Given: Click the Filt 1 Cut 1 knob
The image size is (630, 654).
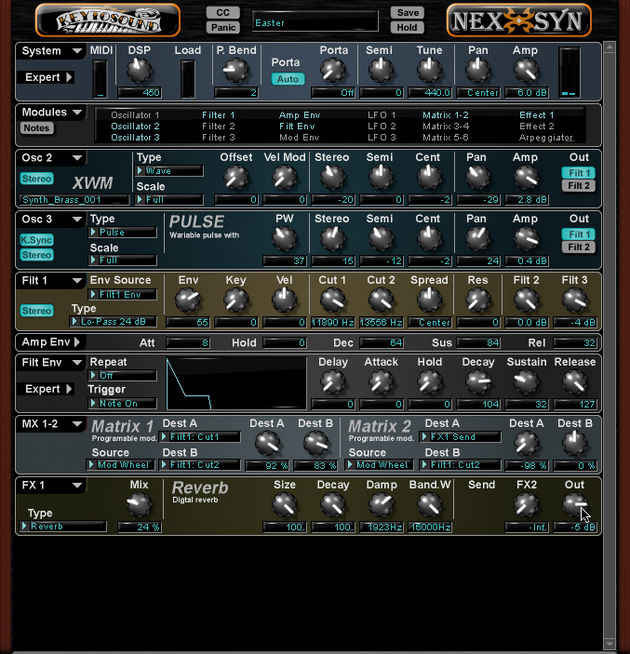Looking at the screenshot, I should click(x=333, y=300).
